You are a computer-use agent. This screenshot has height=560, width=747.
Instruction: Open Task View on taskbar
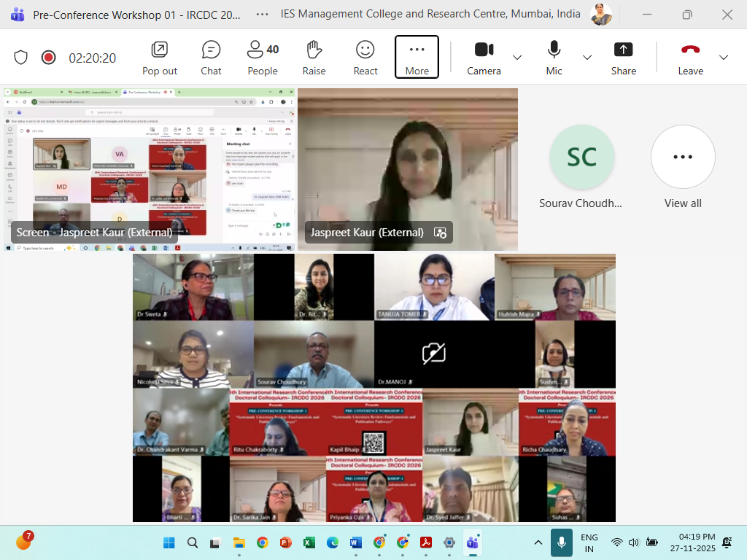coord(216,542)
